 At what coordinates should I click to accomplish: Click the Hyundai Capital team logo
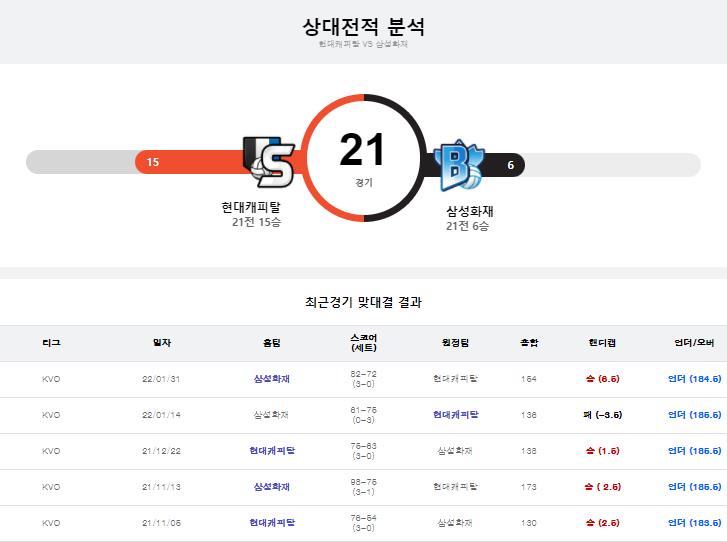269,162
